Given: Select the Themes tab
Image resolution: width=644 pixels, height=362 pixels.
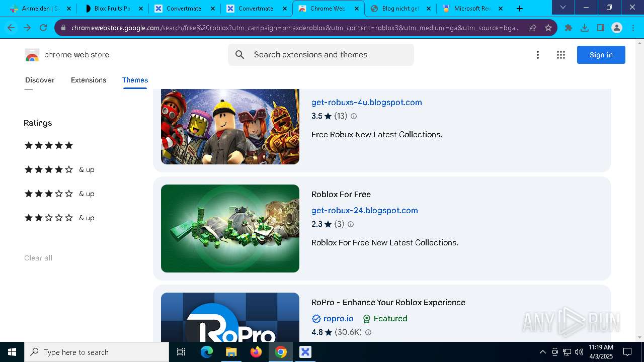Looking at the screenshot, I should 135,80.
